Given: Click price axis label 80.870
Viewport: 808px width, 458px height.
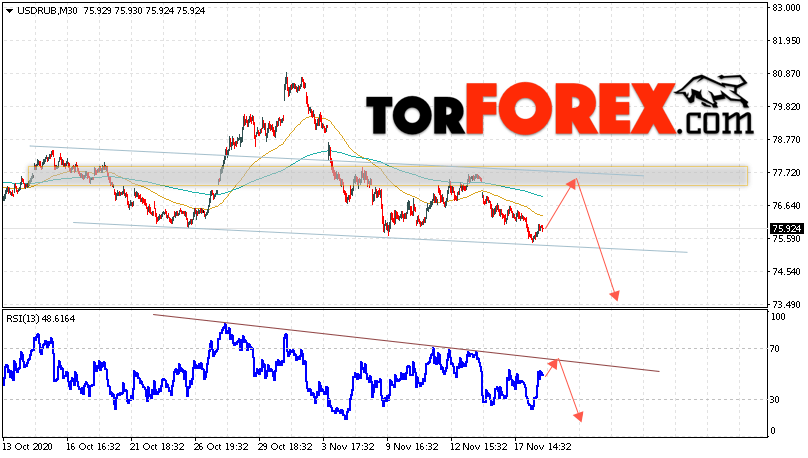Looking at the screenshot, I should (x=786, y=74).
